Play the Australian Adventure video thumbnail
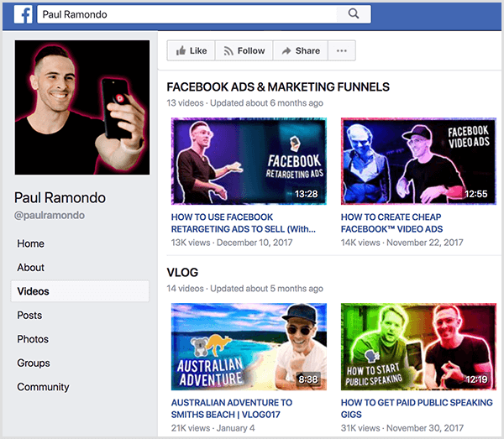This screenshot has height=439, width=504. [249, 347]
